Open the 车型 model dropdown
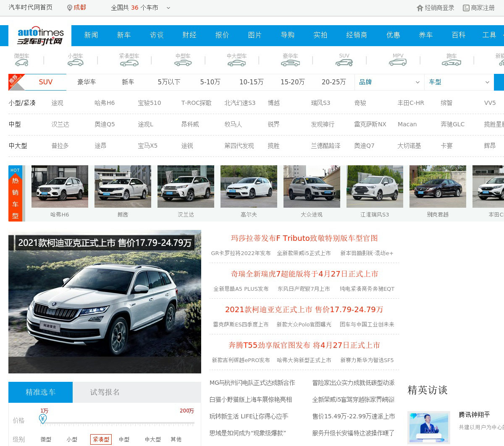This screenshot has height=446, width=504. tap(459, 82)
